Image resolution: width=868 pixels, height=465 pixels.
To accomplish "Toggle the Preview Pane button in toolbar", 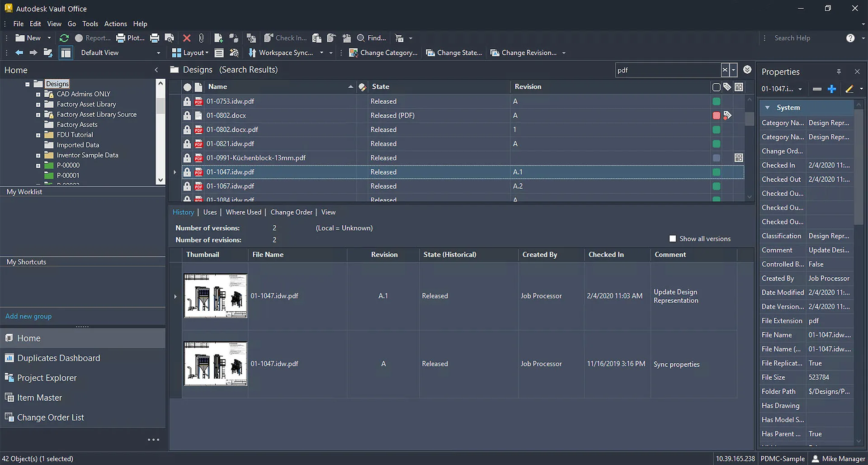I will tap(66, 53).
